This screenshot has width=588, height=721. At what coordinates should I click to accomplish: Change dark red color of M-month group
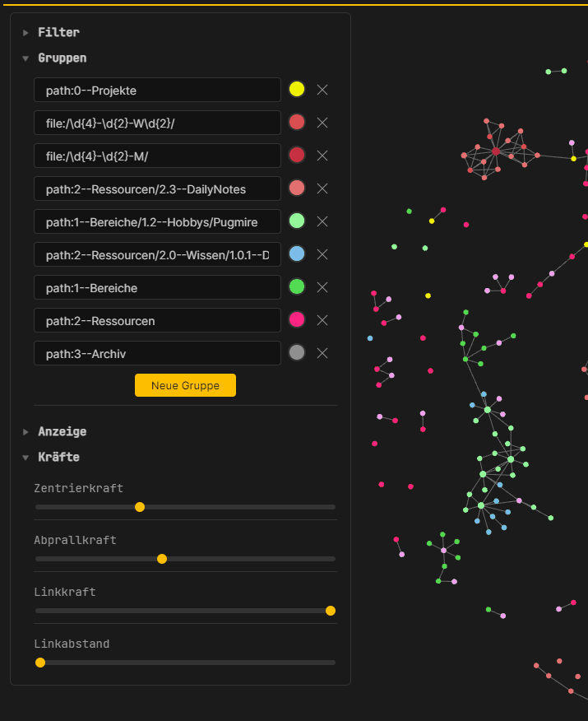(297, 155)
